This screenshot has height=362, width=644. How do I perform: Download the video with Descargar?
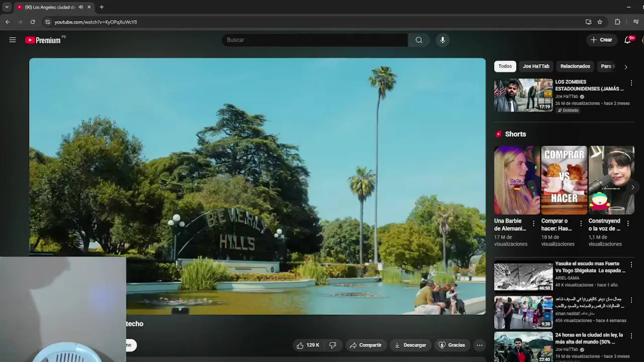410,345
